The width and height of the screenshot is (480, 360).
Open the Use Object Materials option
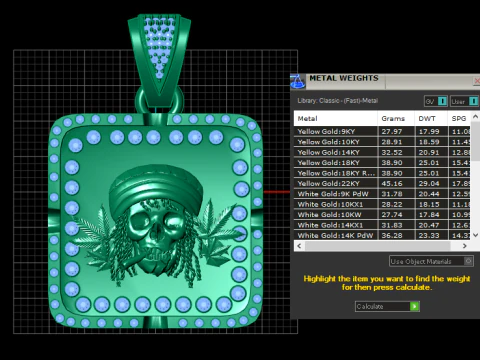coord(431,261)
